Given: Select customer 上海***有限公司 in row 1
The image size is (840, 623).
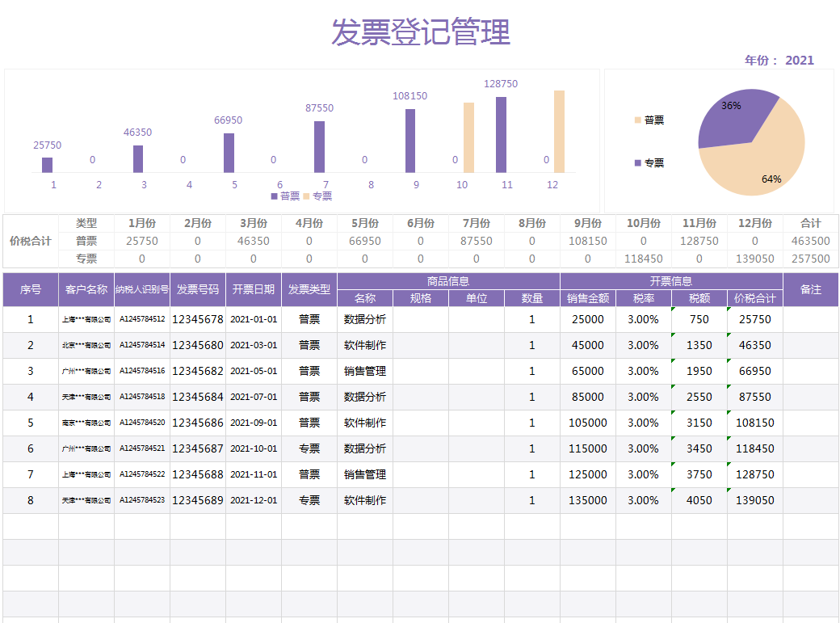Looking at the screenshot, I should coord(85,319).
